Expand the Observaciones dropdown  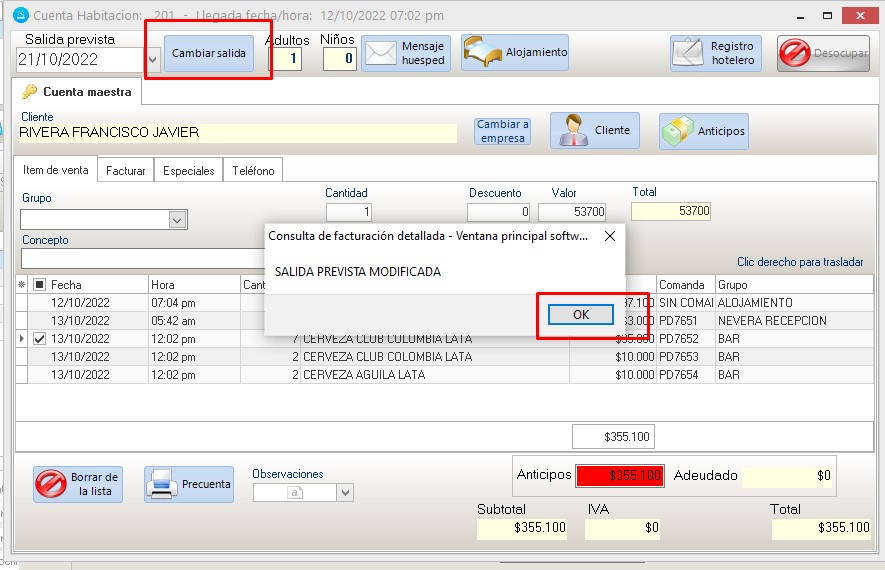tap(344, 492)
